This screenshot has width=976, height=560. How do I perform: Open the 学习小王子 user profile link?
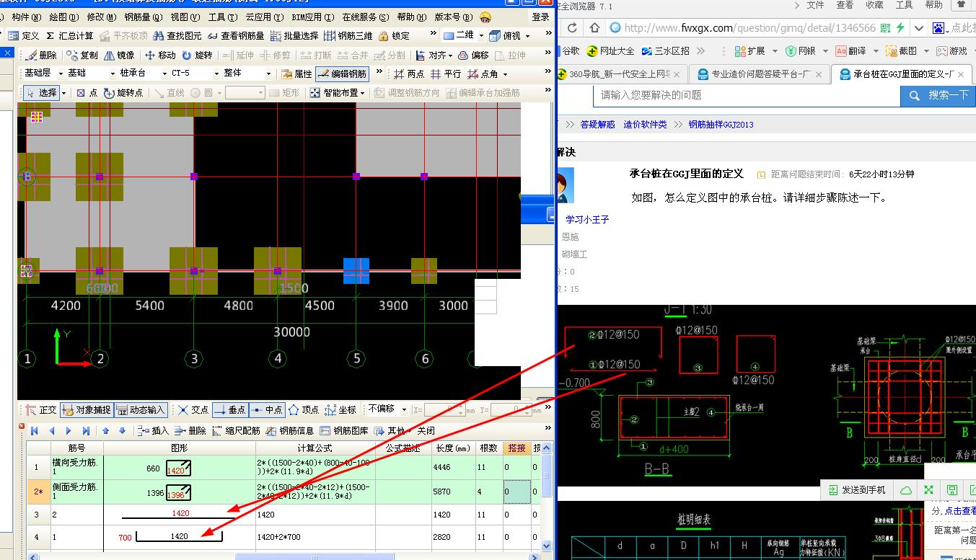tap(587, 219)
